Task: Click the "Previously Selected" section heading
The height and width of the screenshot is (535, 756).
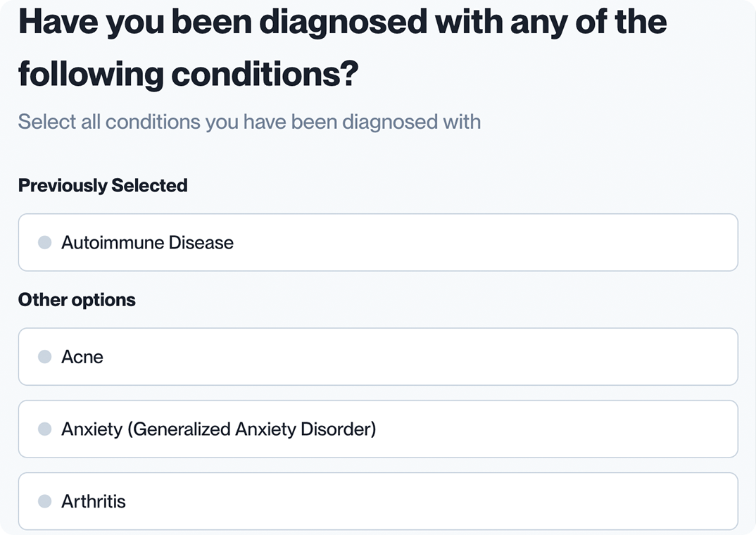Action: tap(103, 186)
